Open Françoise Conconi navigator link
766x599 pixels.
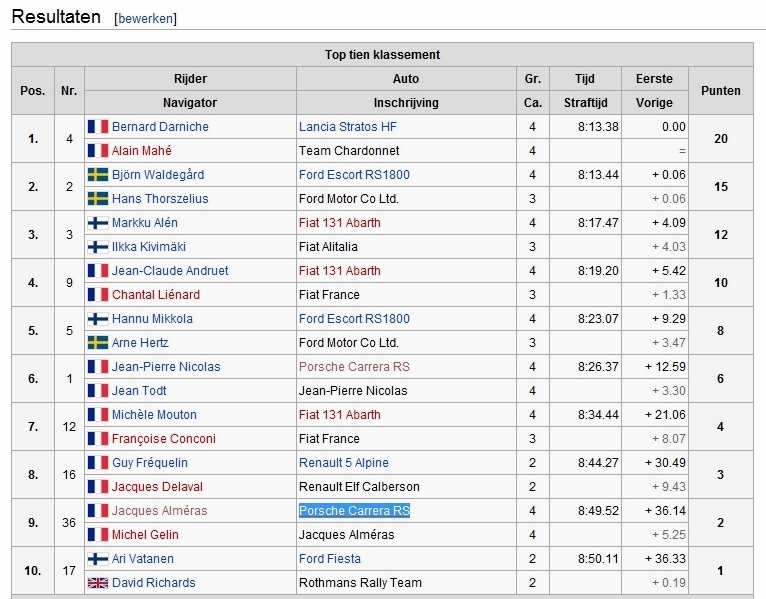pos(164,438)
